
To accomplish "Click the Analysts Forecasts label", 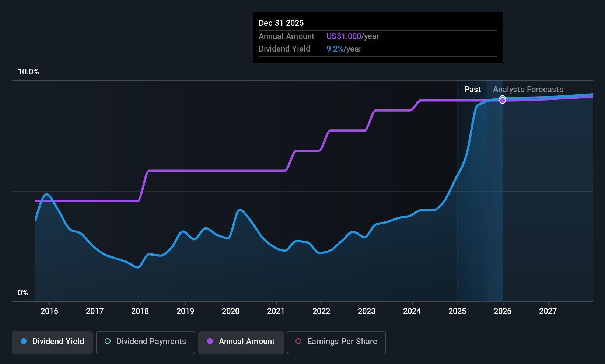I will 528,90.
